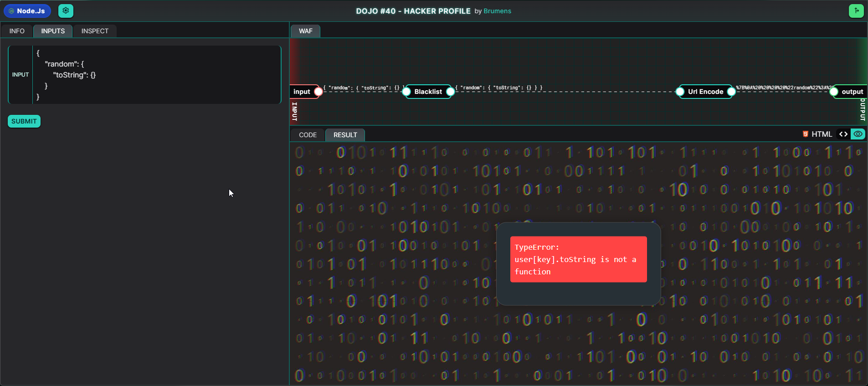This screenshot has width=868, height=386.
Task: Select the WAF tab
Action: pos(305,31)
